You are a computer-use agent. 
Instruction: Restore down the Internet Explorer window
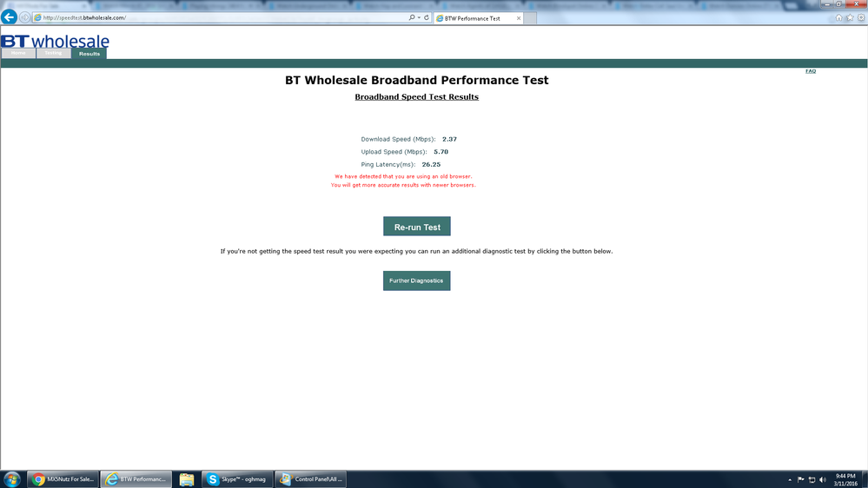click(839, 3)
